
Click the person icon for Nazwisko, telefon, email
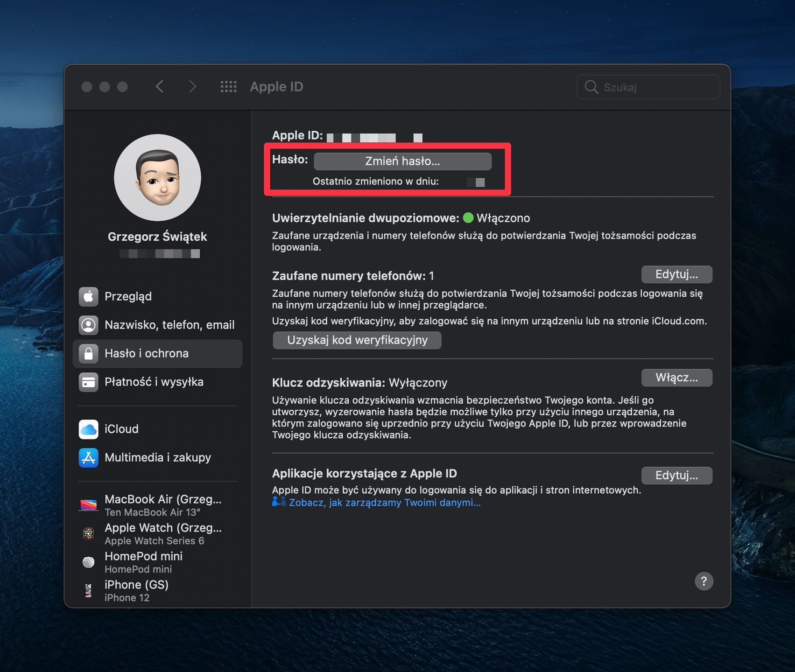tap(89, 325)
